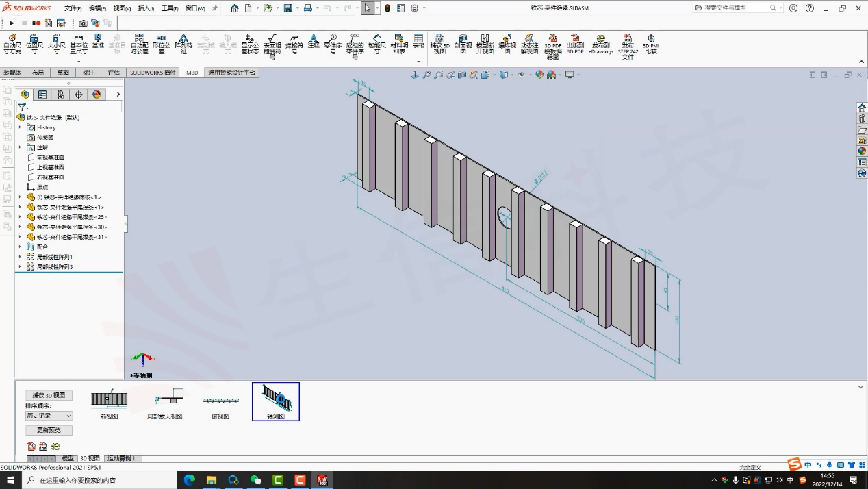Image resolution: width=868 pixels, height=489 pixels.
Task: Add a 表面粗糙度符号 surface finish symbol
Action: [272, 47]
